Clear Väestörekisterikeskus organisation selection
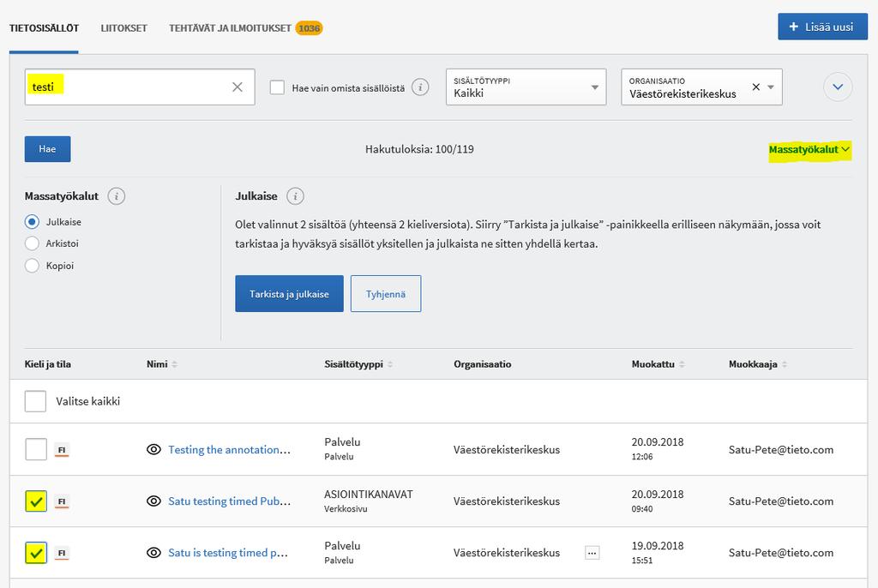This screenshot has width=878, height=588. click(756, 87)
